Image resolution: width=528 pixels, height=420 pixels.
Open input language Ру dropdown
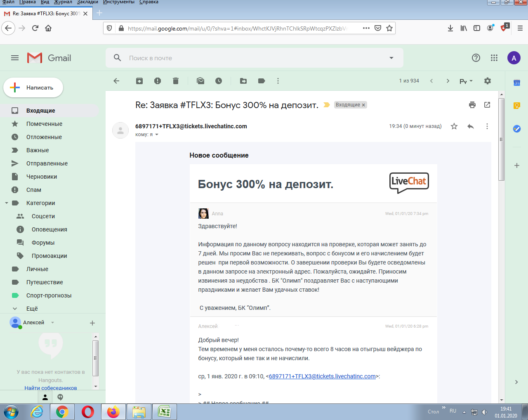(466, 81)
